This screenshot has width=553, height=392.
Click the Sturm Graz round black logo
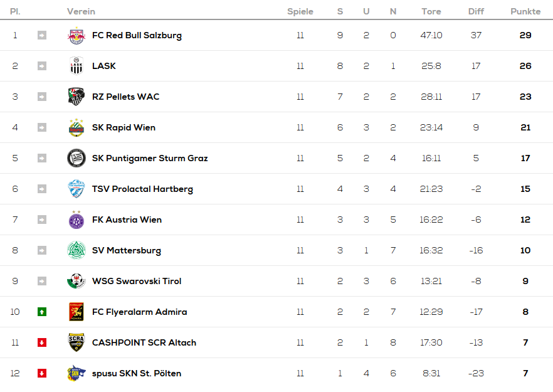[76, 158]
